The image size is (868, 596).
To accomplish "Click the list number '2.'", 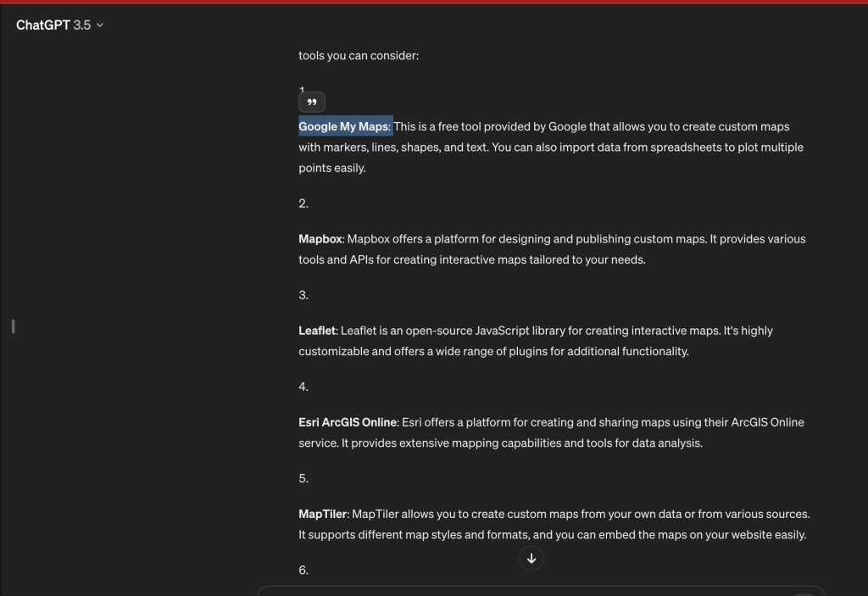I will pos(303,203).
